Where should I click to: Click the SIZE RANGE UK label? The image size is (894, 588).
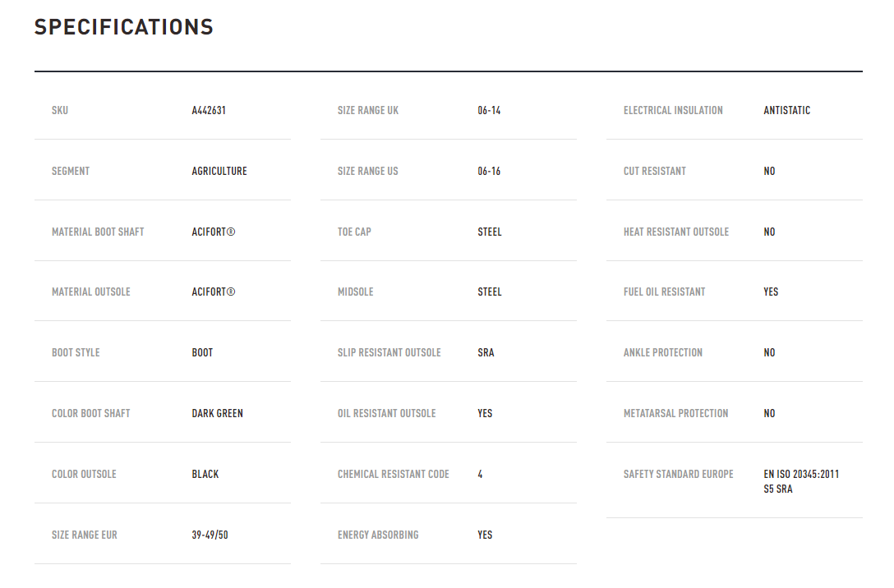click(368, 111)
